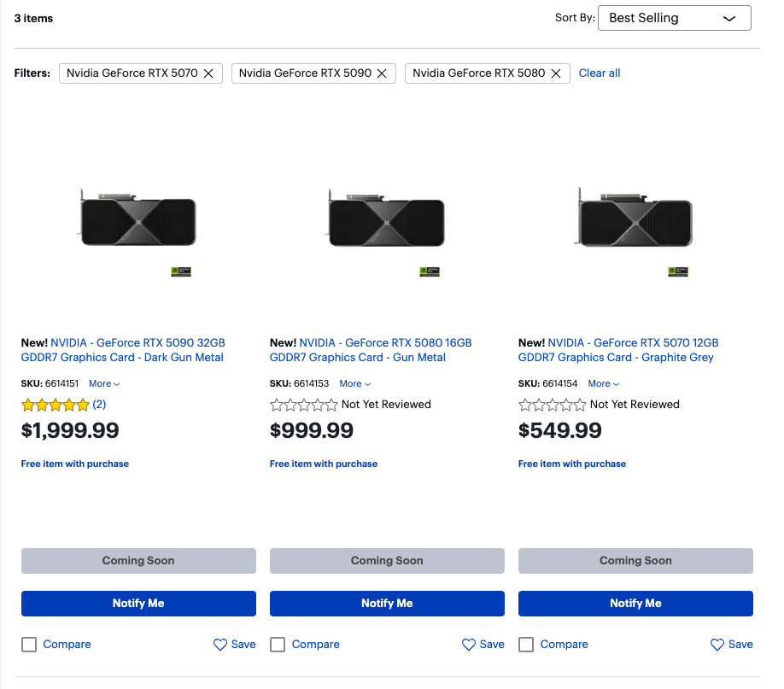This screenshot has width=784, height=689.
Task: Click Clear all filters link
Action: 600,73
